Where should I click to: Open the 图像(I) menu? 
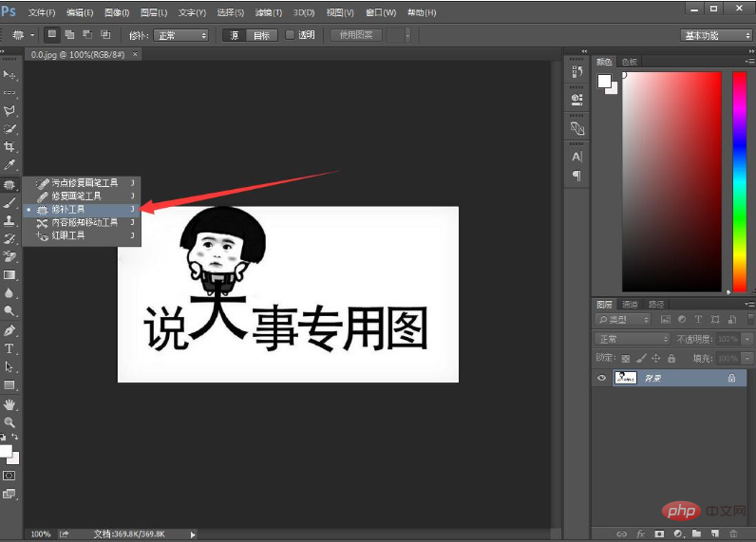coord(117,12)
